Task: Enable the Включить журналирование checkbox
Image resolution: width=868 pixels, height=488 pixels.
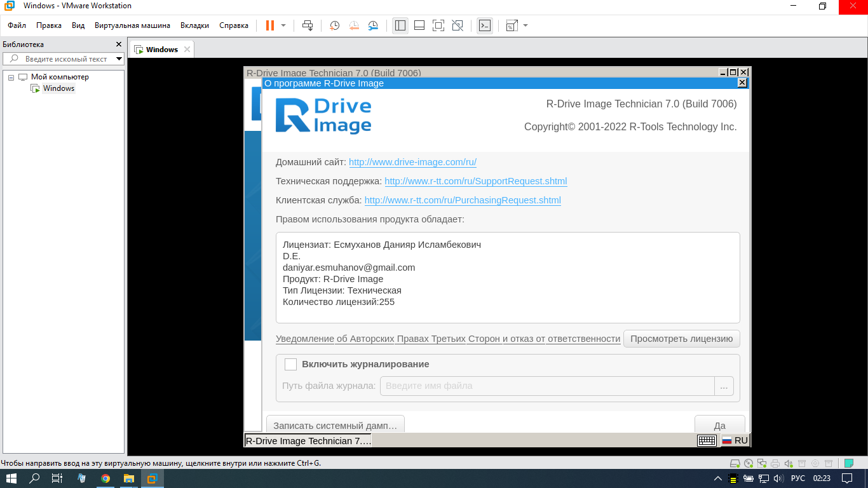Action: tap(290, 364)
